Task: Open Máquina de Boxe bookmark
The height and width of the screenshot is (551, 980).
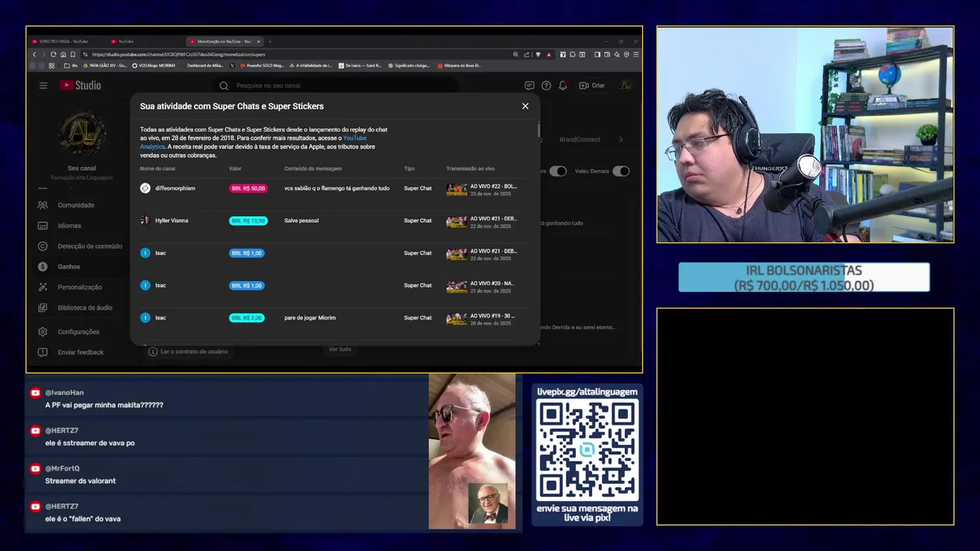Action: pyautogui.click(x=459, y=66)
